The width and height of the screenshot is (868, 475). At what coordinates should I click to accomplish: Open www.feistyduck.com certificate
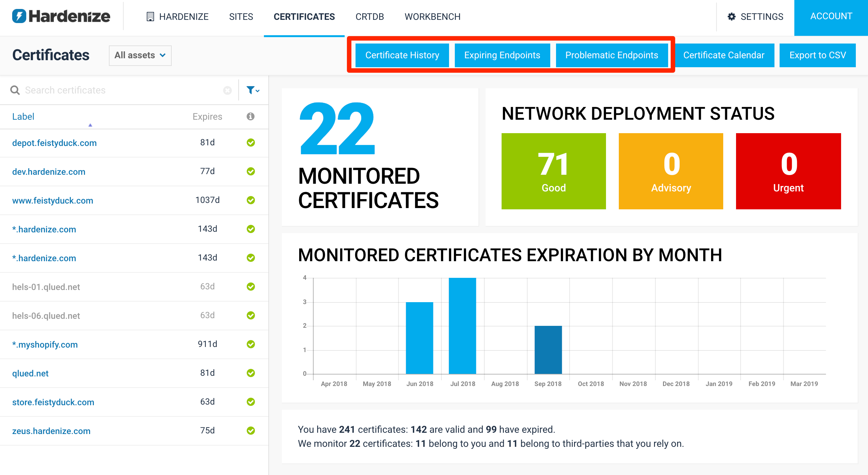pyautogui.click(x=53, y=200)
